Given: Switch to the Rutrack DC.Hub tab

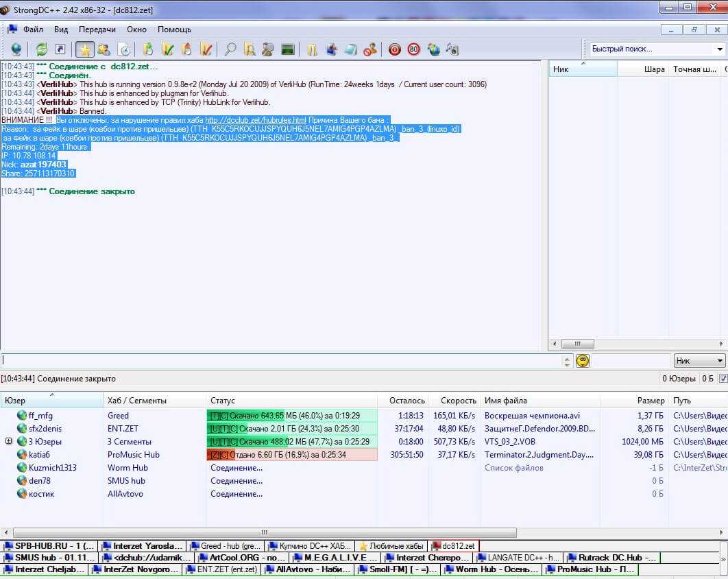Looking at the screenshot, I should pyautogui.click(x=612, y=557).
